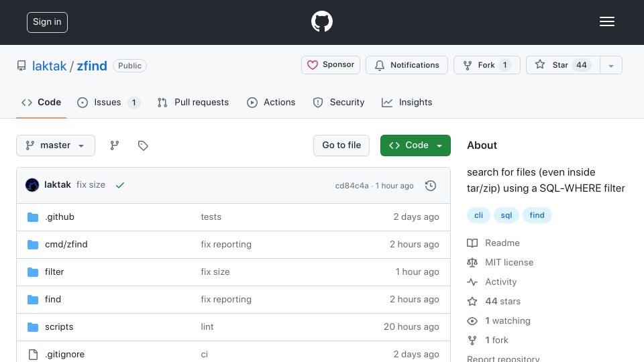Viewport: 644px width, 362px height.
Task: Open the star lists dropdown arrow
Action: pos(610,65)
